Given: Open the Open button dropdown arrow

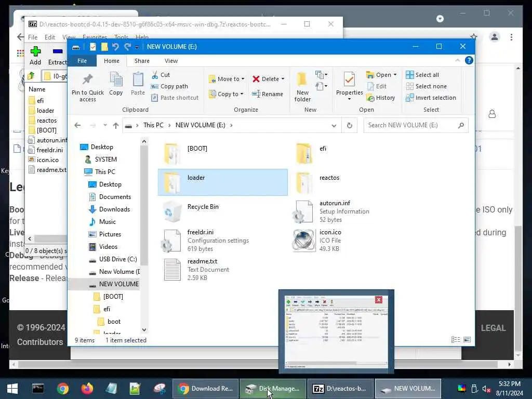Looking at the screenshot, I should click(x=395, y=75).
